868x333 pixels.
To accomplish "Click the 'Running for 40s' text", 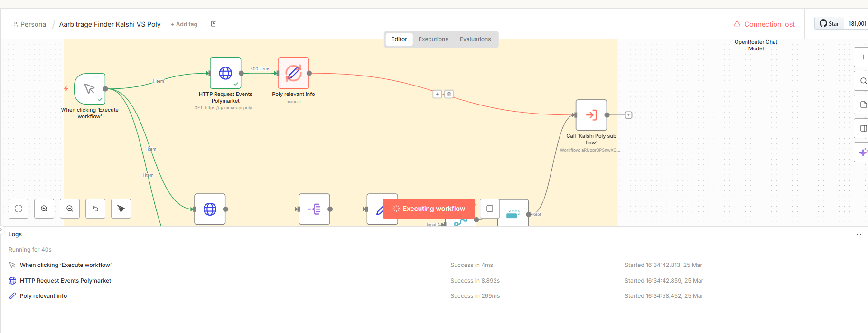I will coord(30,250).
